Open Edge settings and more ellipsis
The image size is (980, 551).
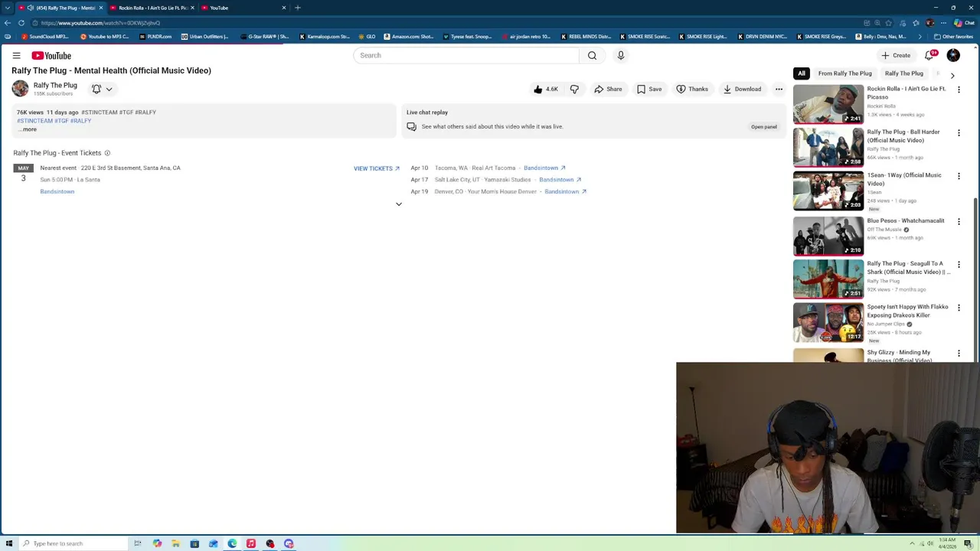[x=942, y=23]
